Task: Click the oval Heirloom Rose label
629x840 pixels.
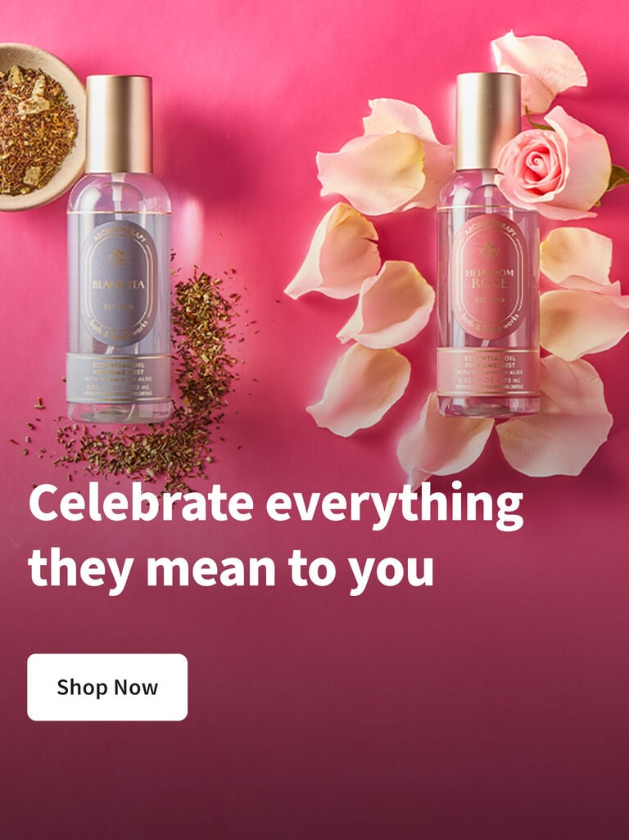Action: pos(489,280)
